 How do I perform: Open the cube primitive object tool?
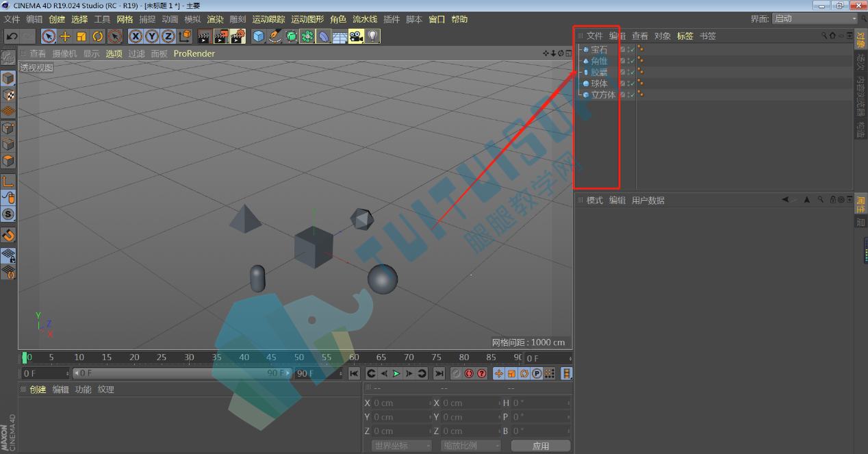(258, 36)
